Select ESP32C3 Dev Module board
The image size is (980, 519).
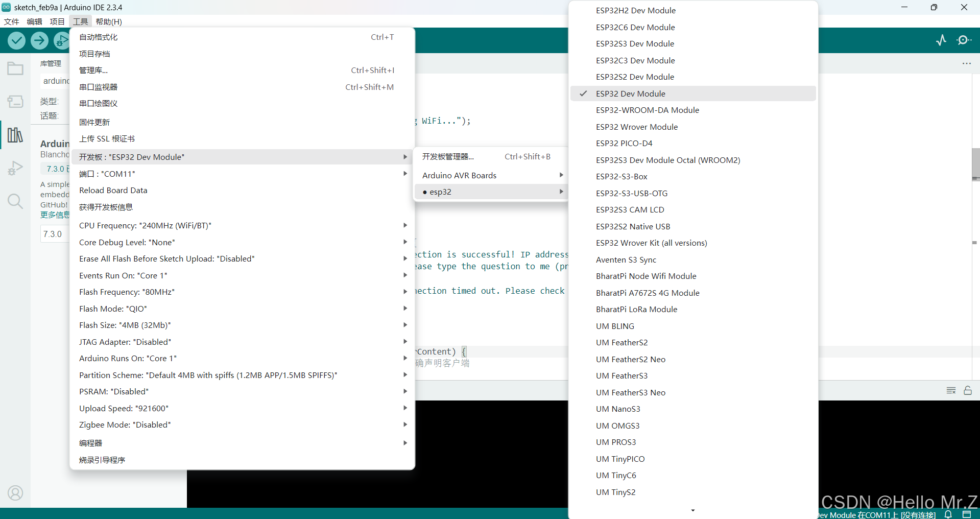693,60
